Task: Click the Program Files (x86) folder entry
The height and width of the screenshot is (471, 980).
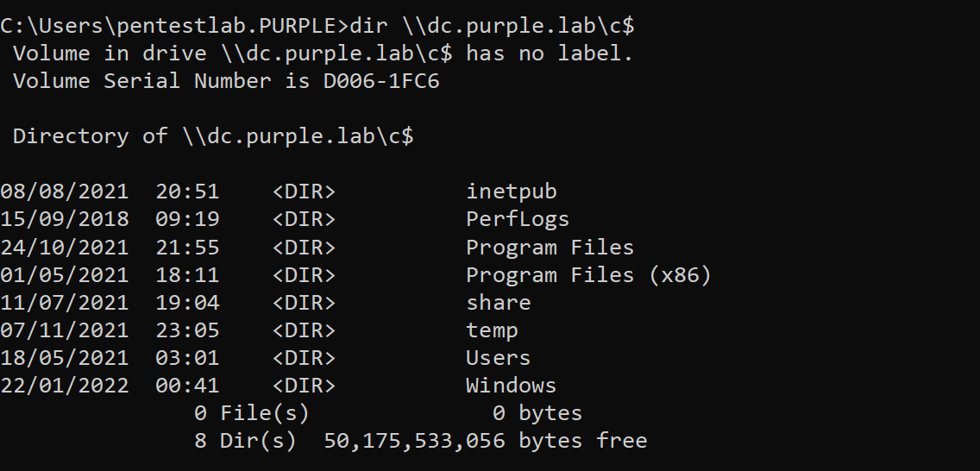Action: click(x=588, y=275)
